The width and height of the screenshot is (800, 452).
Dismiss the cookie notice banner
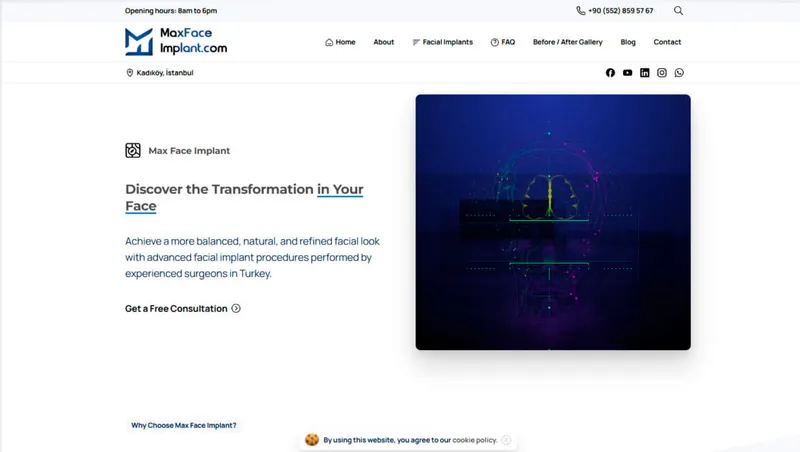[506, 440]
